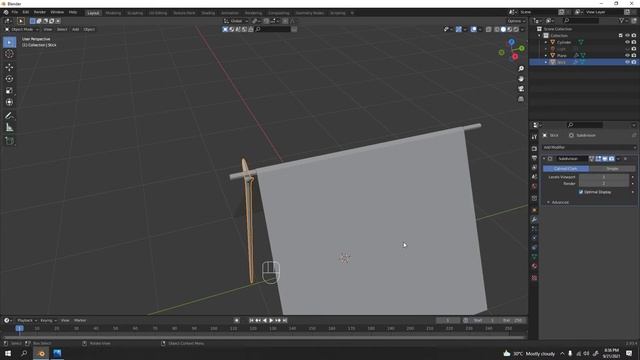Collapse the Subdivision modifier panel

pyautogui.click(x=544, y=159)
